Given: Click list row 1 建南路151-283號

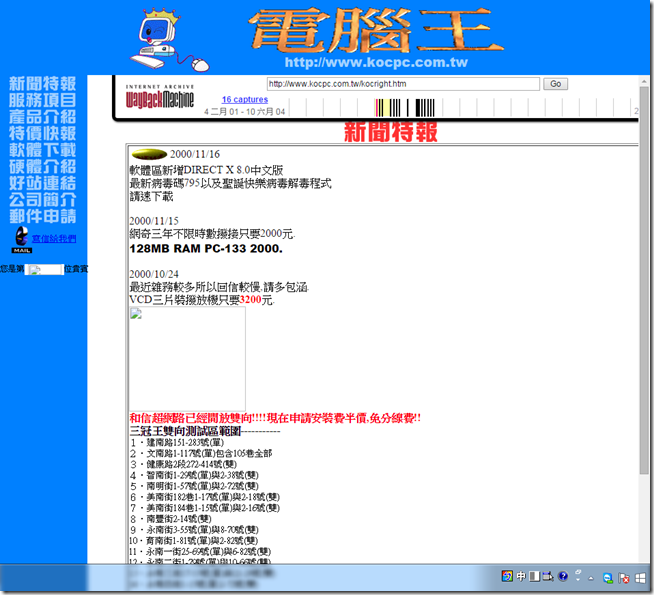Looking at the screenshot, I should pos(177,442).
